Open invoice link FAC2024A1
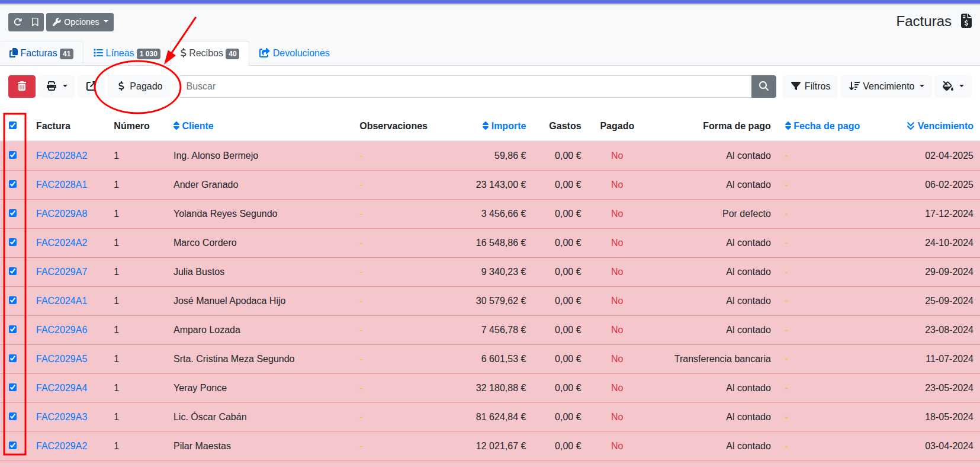 pyautogui.click(x=62, y=300)
